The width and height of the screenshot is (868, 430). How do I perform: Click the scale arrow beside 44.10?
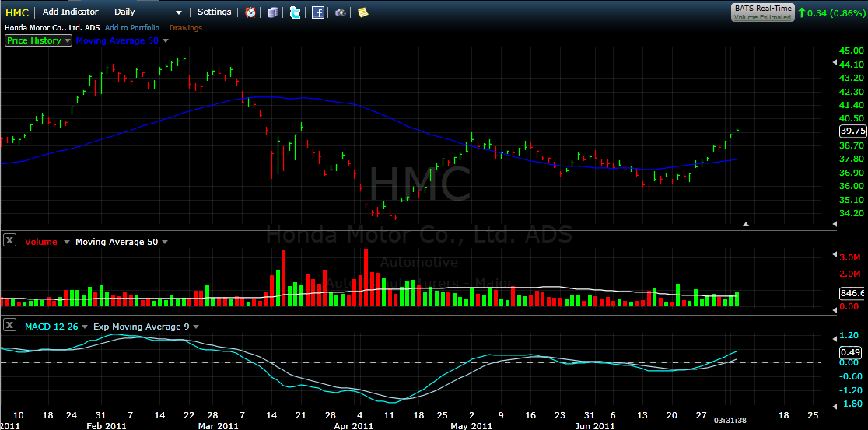tap(835, 64)
